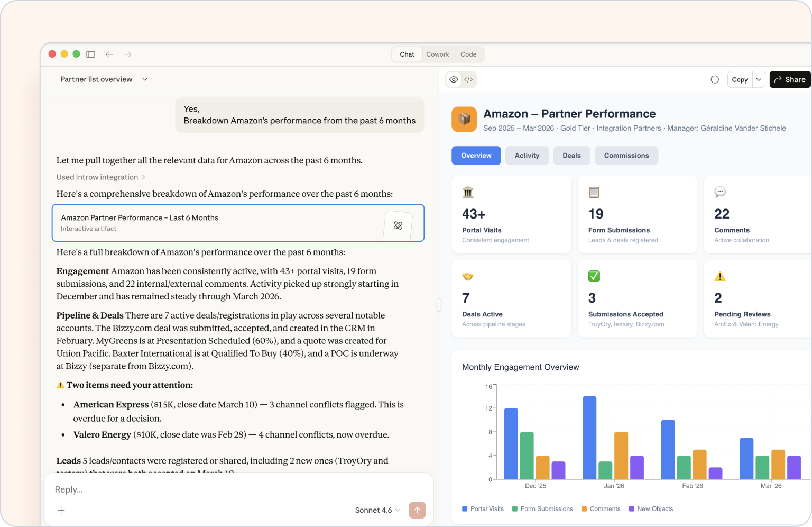Click the Share button

(x=790, y=79)
